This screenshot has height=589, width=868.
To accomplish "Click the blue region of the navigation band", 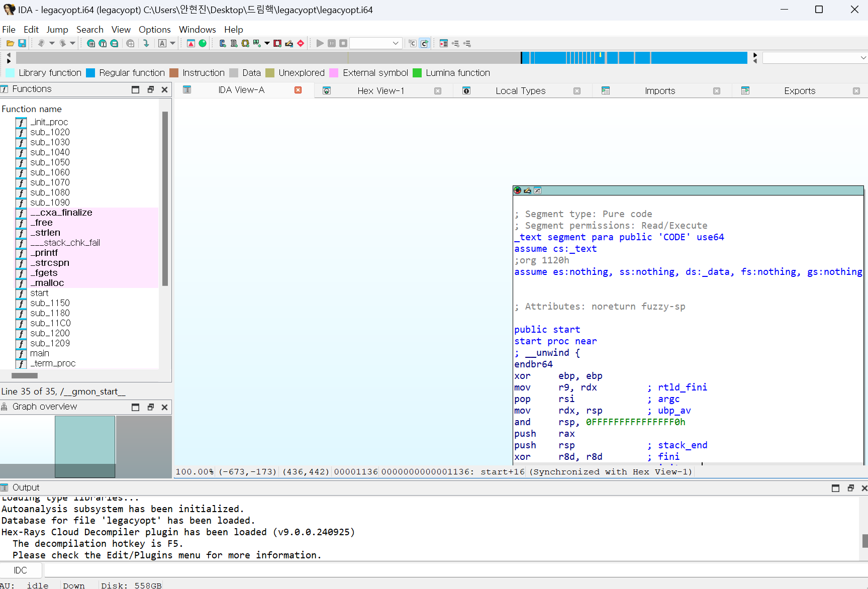I will click(634, 58).
